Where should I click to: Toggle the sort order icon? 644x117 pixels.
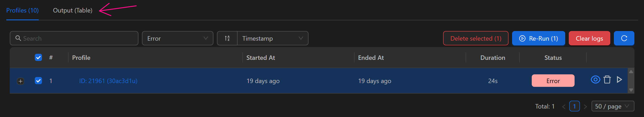(x=227, y=38)
